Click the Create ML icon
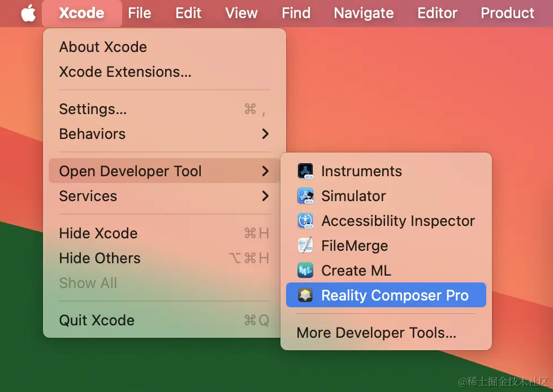Image resolution: width=553 pixels, height=392 pixels. 305,271
